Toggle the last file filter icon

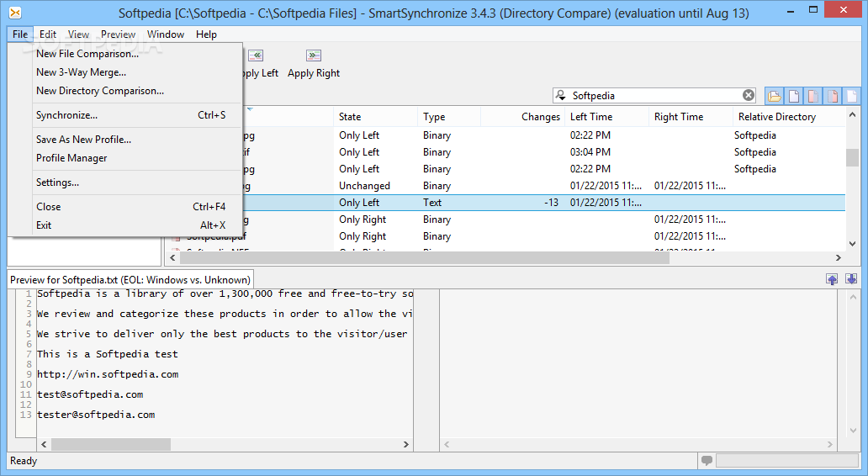(851, 96)
